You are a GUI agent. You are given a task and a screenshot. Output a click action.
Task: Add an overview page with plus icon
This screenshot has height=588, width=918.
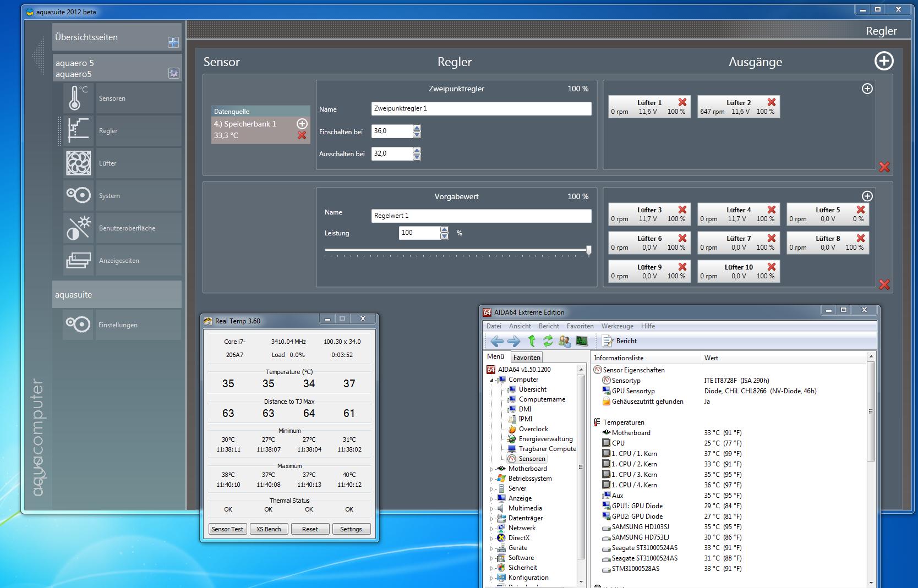tap(173, 42)
